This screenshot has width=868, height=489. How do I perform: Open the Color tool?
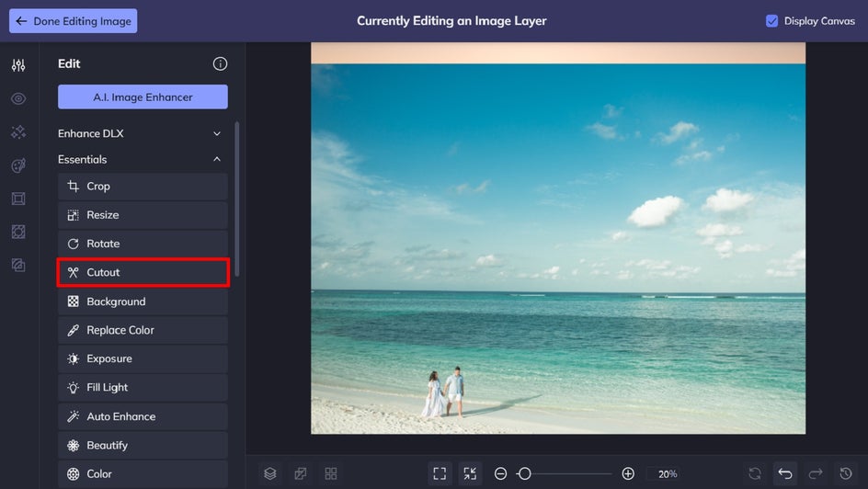143,474
